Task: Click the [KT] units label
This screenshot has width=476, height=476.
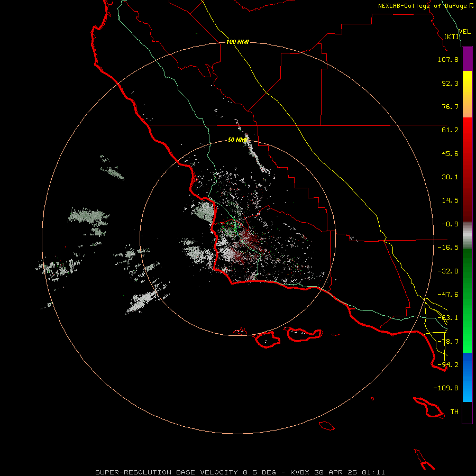Action: click(452, 36)
